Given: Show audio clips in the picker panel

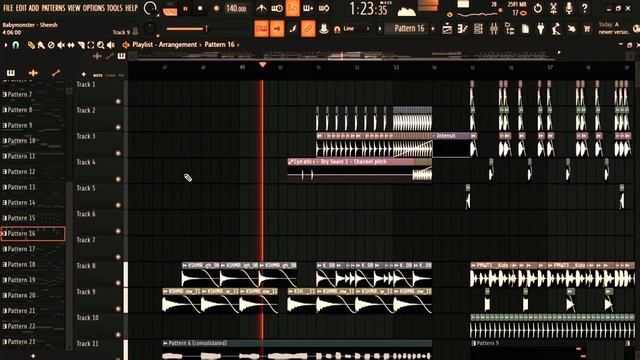Looking at the screenshot, I should (x=33, y=73).
